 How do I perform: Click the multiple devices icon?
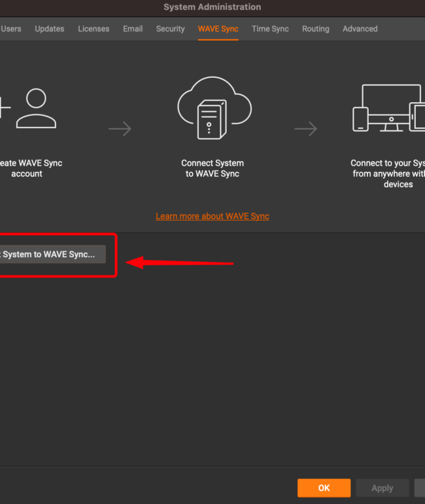389,108
